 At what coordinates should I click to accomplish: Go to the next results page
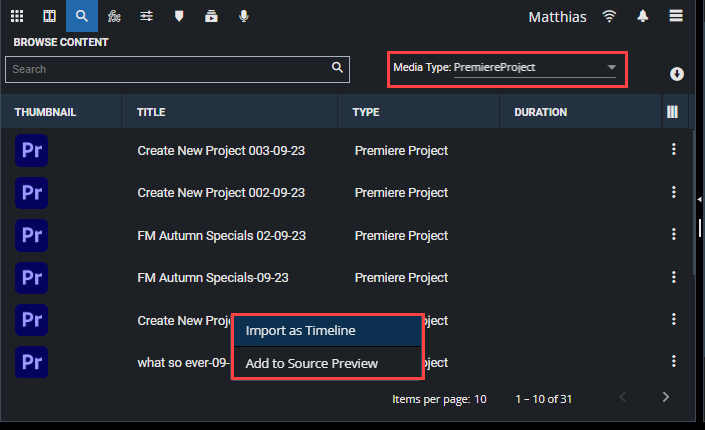[666, 398]
